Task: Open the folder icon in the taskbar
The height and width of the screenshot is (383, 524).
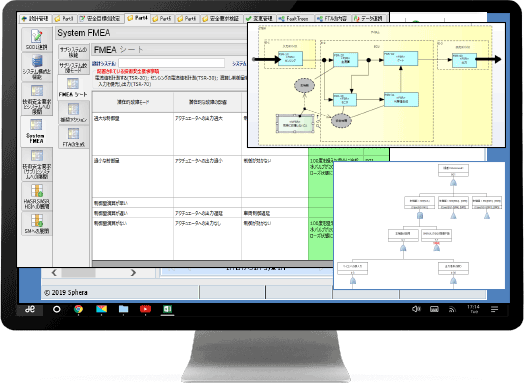Action: tap(123, 309)
